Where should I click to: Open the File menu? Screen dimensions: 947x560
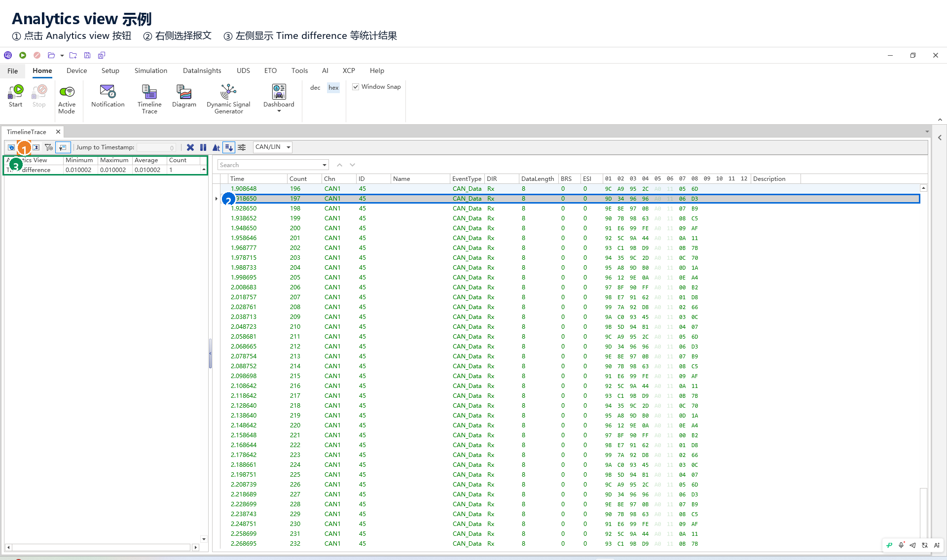point(13,71)
